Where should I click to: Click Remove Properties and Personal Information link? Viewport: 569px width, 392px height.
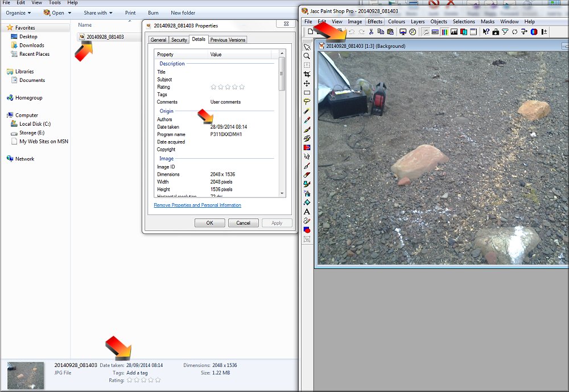(197, 205)
